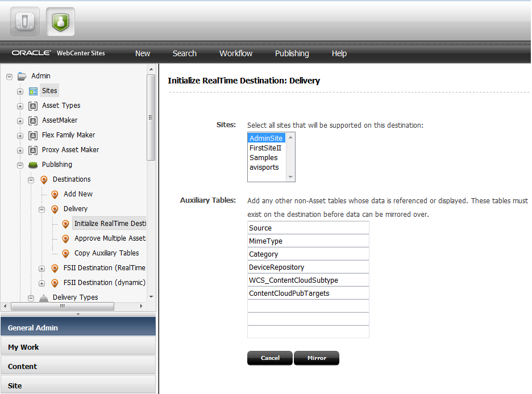Click the Copy Auxiliary Tables pin icon
The width and height of the screenshot is (532, 394).
pyautogui.click(x=65, y=253)
